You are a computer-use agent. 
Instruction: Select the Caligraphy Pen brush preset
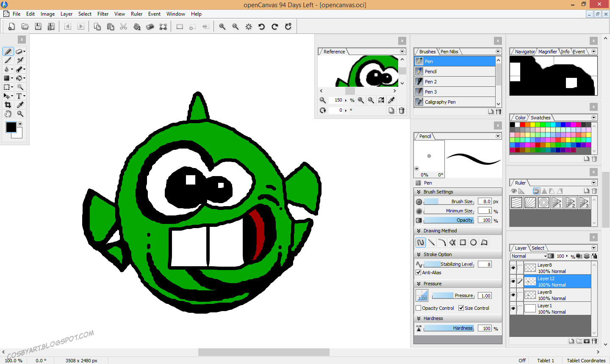(455, 102)
